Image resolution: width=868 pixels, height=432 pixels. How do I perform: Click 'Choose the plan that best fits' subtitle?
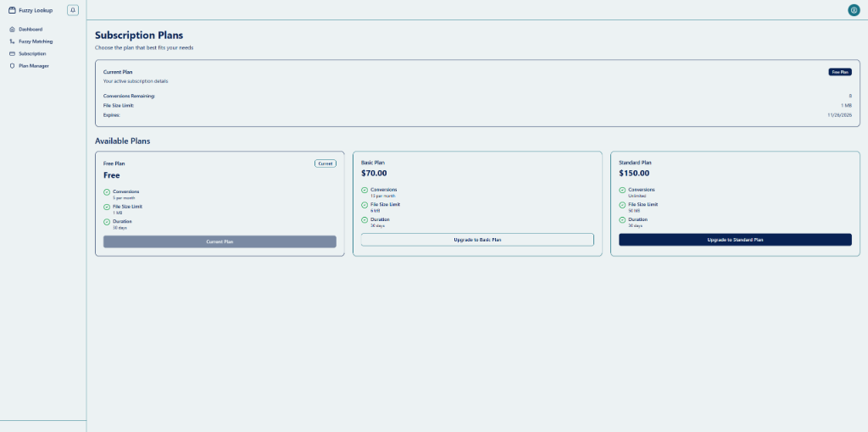click(x=144, y=47)
